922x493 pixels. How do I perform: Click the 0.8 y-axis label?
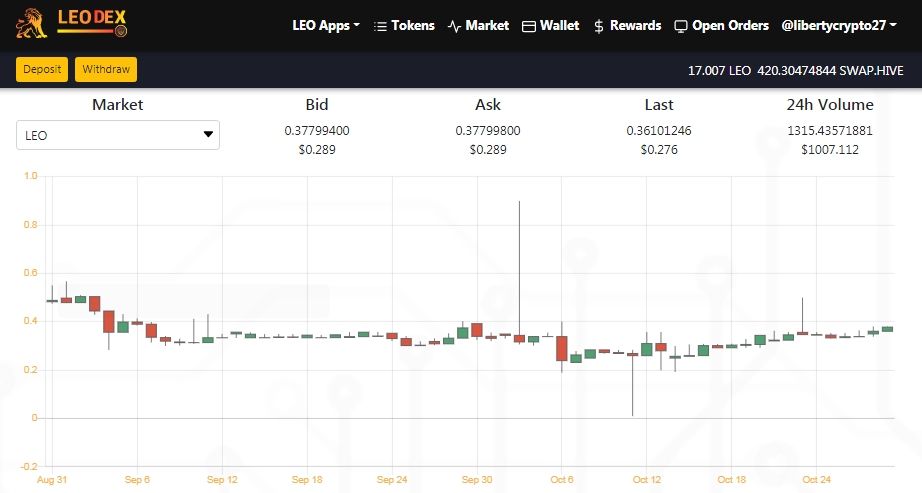[x=30, y=225]
